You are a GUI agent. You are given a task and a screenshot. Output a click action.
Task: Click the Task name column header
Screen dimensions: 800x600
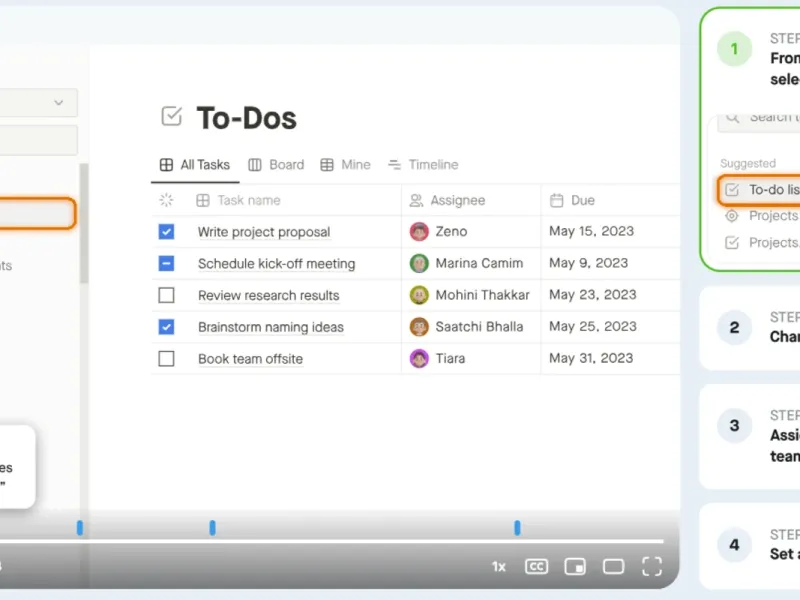(238, 200)
